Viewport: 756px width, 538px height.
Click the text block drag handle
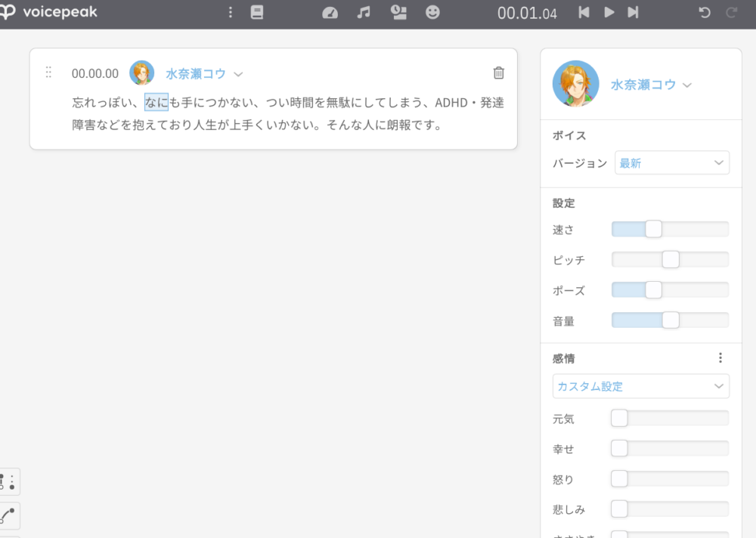coord(48,73)
